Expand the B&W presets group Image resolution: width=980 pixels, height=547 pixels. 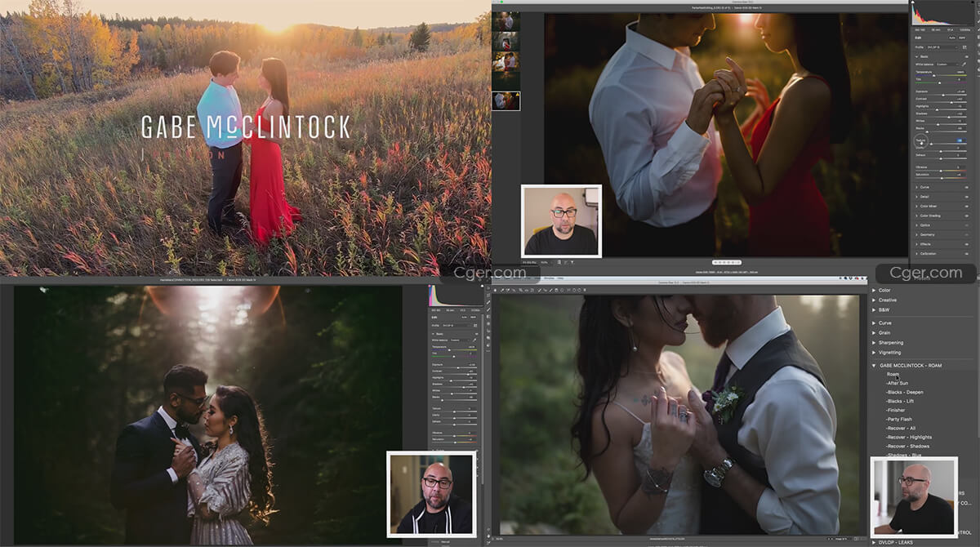(x=874, y=309)
